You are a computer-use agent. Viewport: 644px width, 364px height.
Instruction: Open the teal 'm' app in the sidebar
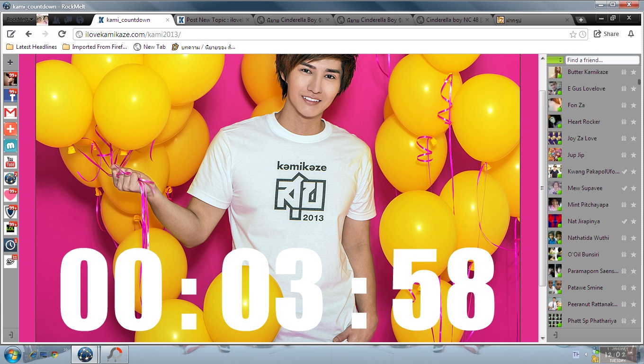(x=10, y=146)
